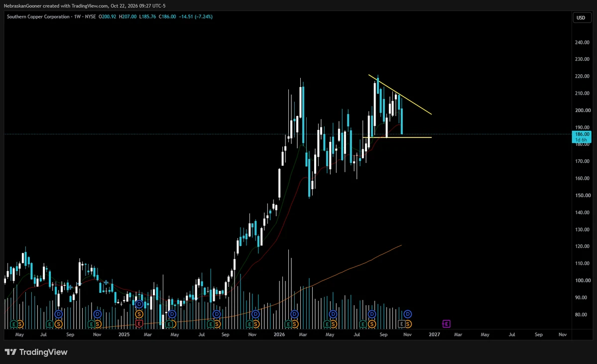This screenshot has width=597, height=364.
Task: Click the dividend marker for May 2026
Action: tap(333, 314)
